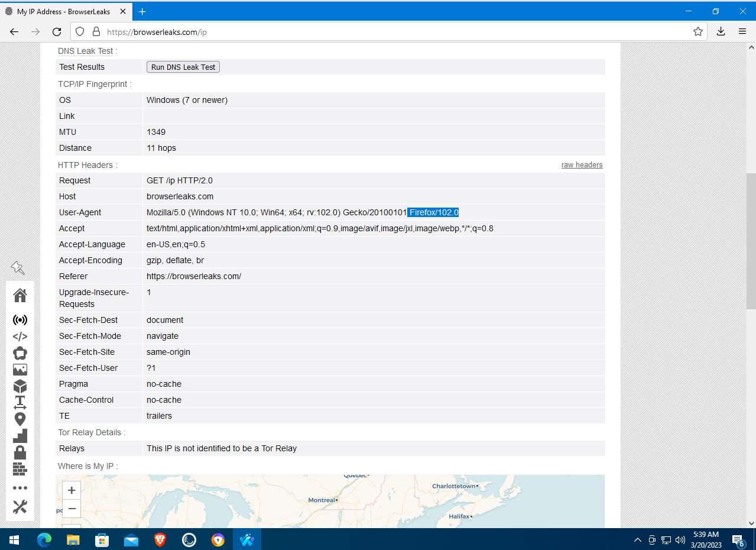Open the hamburger application menu
Screen dimensions: 756x550
[x=742, y=32]
